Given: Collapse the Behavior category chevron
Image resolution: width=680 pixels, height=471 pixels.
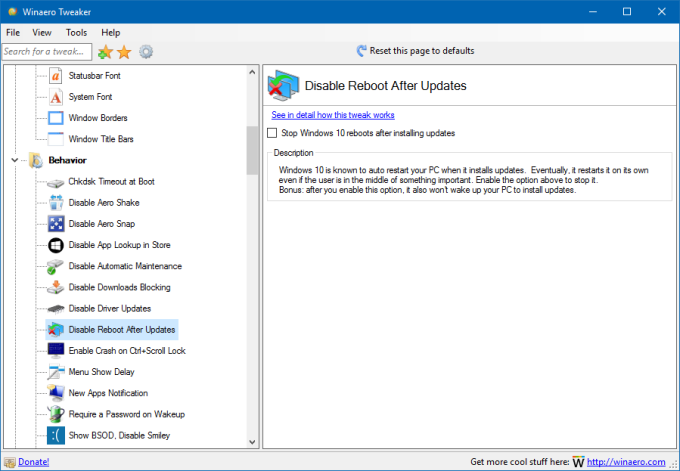Looking at the screenshot, I should tap(14, 160).
